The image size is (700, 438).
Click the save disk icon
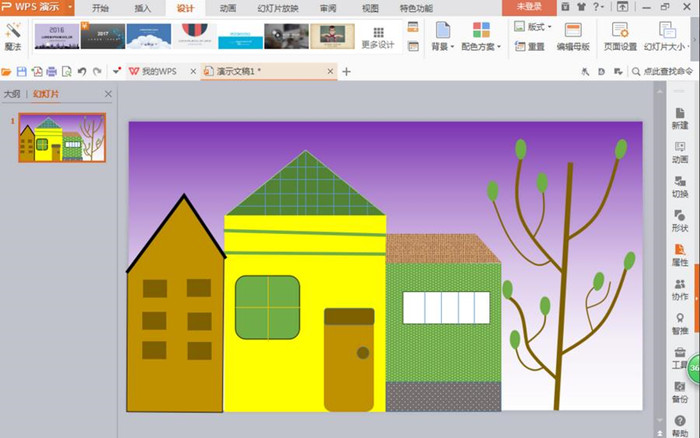pos(21,71)
